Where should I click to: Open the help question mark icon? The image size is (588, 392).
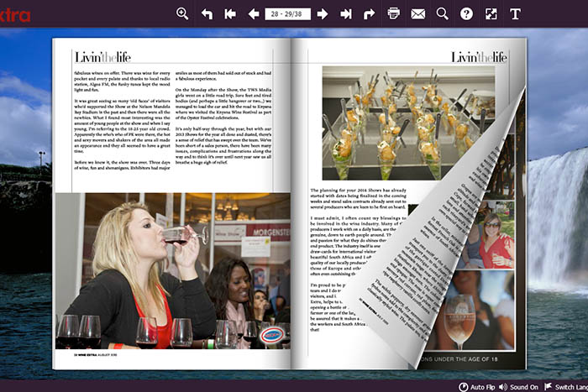pos(466,14)
